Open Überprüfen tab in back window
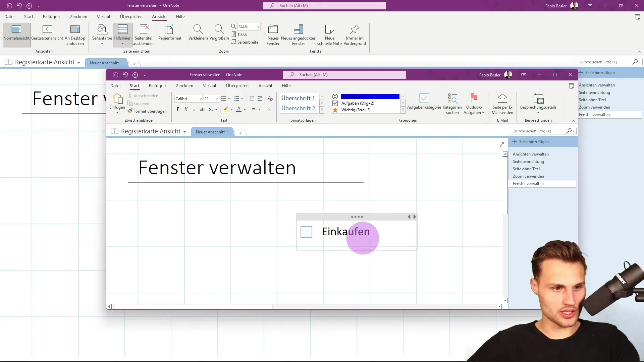644x362 pixels. coord(131,16)
